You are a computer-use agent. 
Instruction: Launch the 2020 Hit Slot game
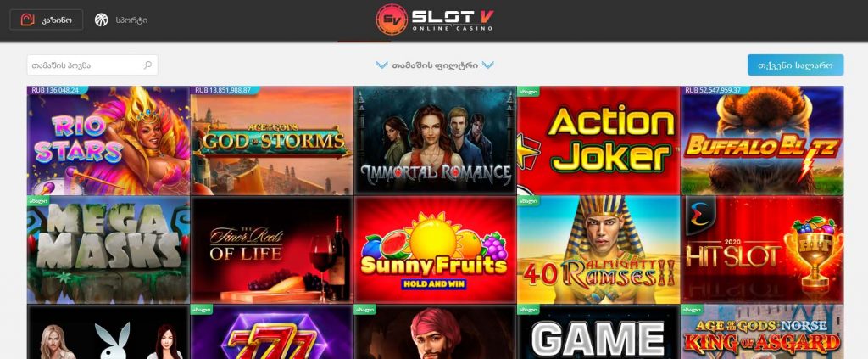[x=762, y=250]
